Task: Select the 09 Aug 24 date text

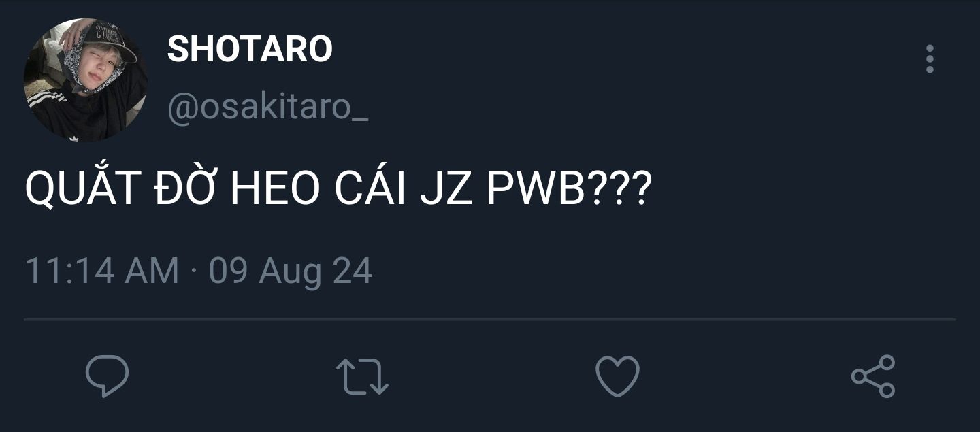Action: click(x=291, y=271)
